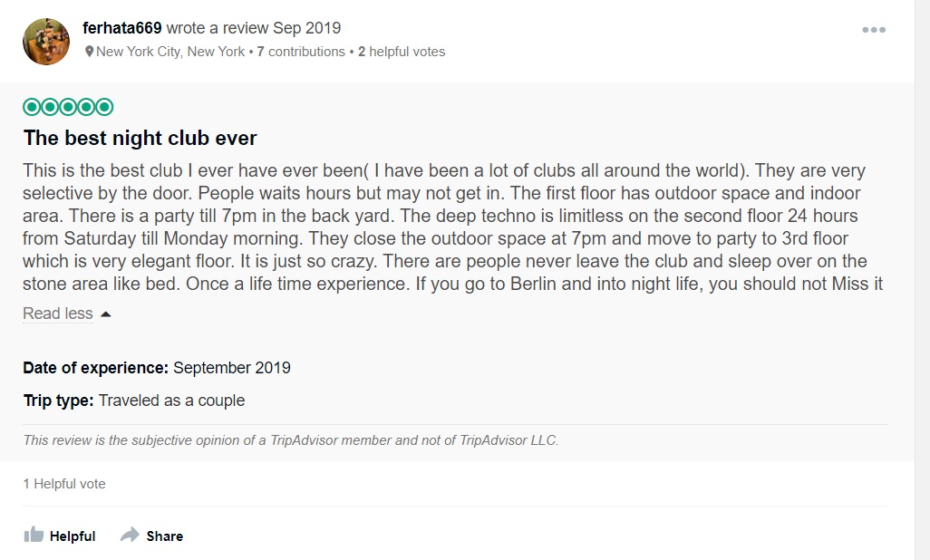The width and height of the screenshot is (930, 560).
Task: Click the Date of experience line
Action: point(157,368)
